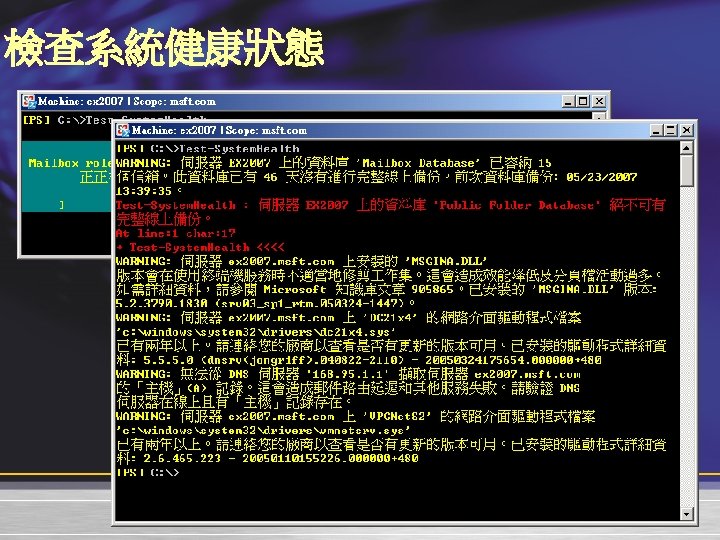Click the back console window's title bar icon
Screen dimensions: 720x540
coord(29,101)
